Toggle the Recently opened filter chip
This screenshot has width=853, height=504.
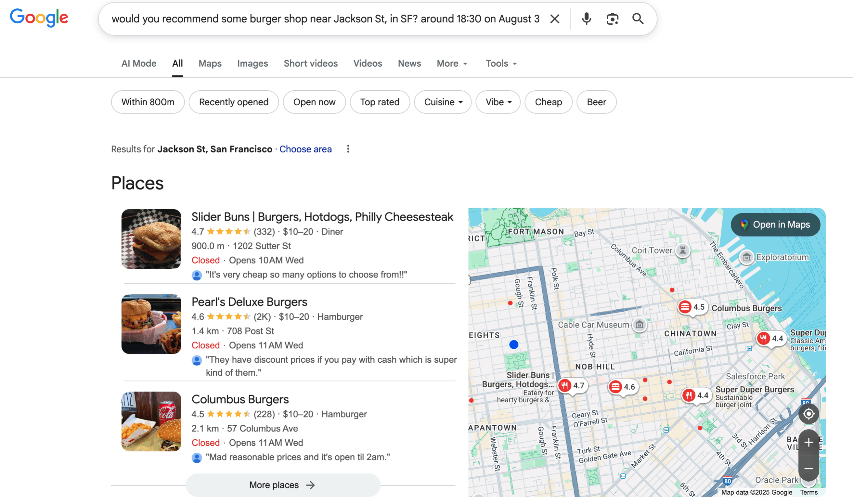pyautogui.click(x=234, y=102)
